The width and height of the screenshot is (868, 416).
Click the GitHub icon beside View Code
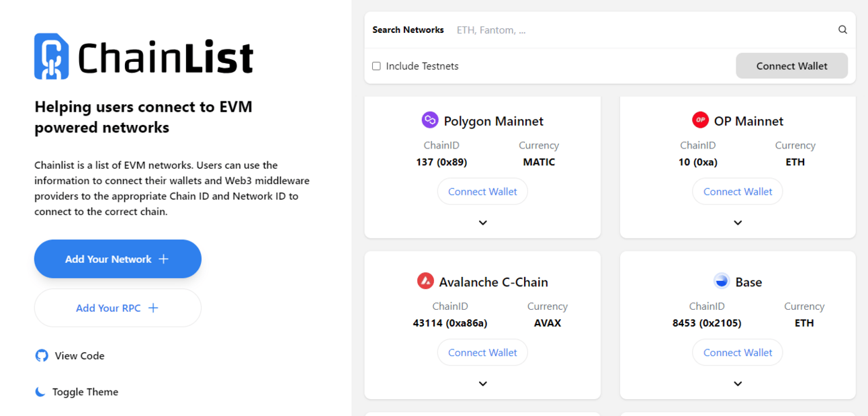[42, 356]
